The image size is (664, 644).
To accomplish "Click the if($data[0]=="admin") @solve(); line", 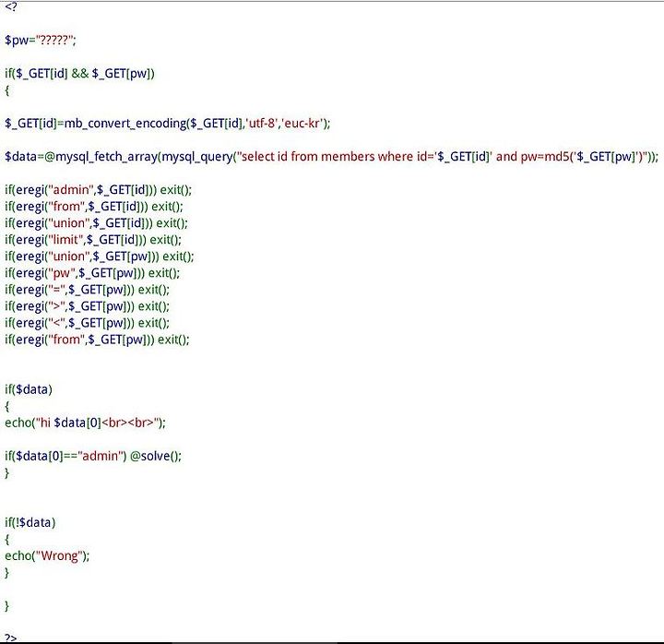I will [93, 456].
